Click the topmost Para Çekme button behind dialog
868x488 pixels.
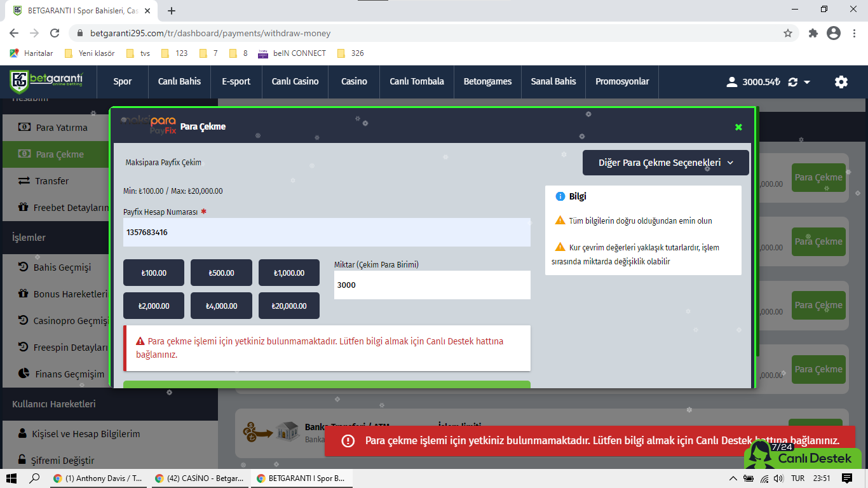(x=818, y=177)
